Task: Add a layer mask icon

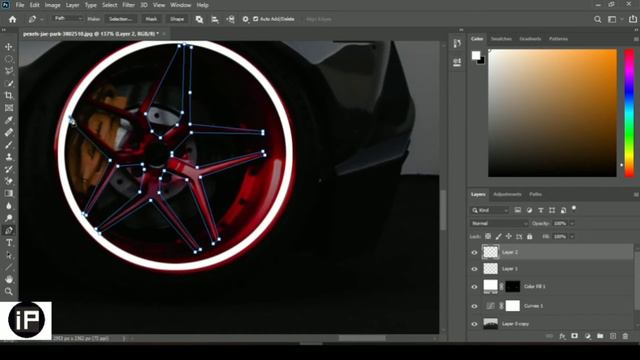Action: [x=575, y=336]
